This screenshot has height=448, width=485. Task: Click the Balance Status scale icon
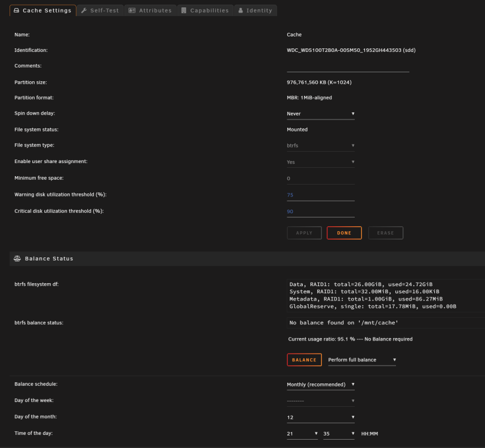(17, 258)
